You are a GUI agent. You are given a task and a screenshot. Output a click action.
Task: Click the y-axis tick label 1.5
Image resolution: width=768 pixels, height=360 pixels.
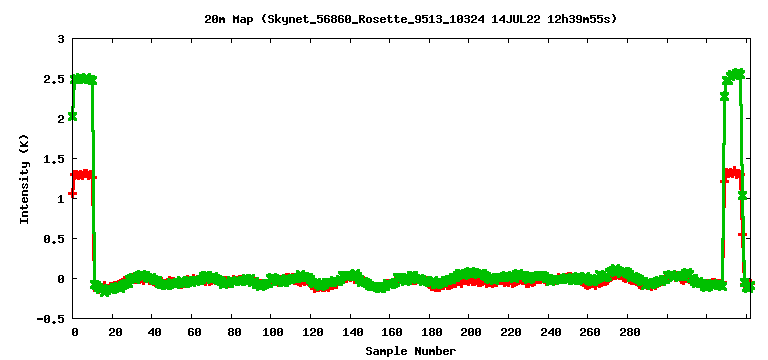point(55,159)
